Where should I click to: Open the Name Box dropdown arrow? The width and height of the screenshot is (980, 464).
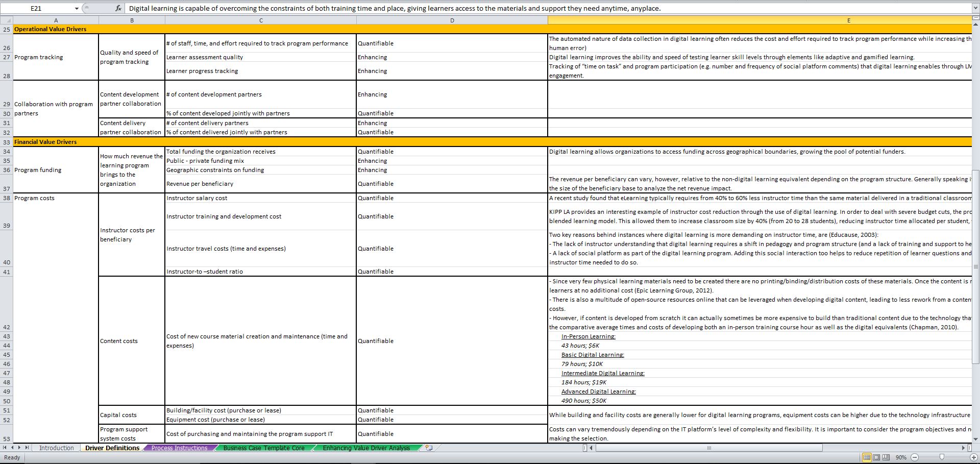tap(77, 9)
